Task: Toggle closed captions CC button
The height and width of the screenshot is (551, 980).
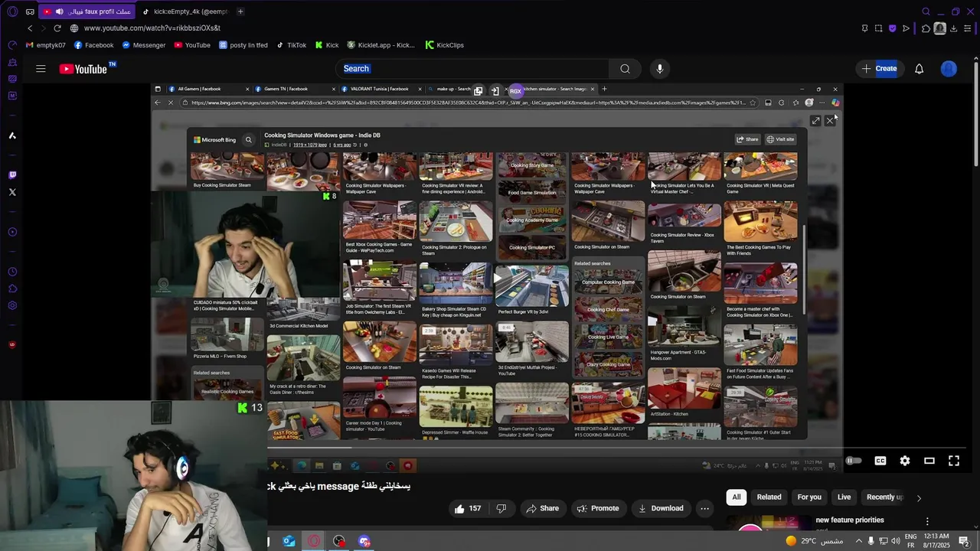Action: pyautogui.click(x=880, y=461)
